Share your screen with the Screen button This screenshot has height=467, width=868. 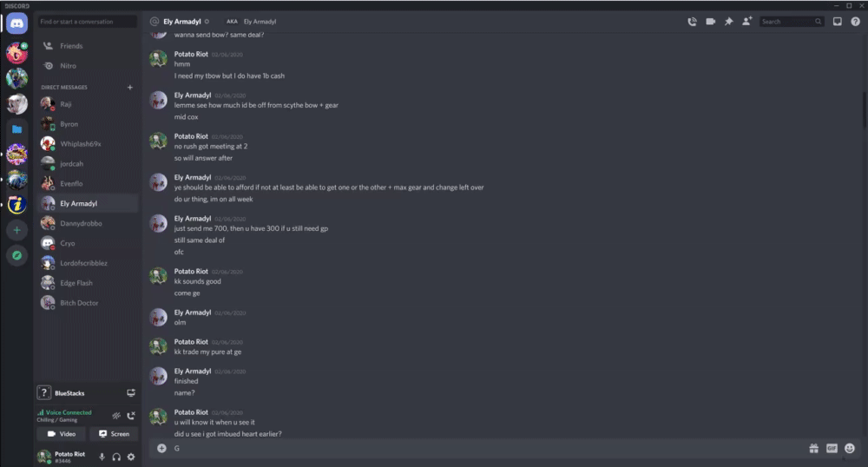tap(114, 434)
